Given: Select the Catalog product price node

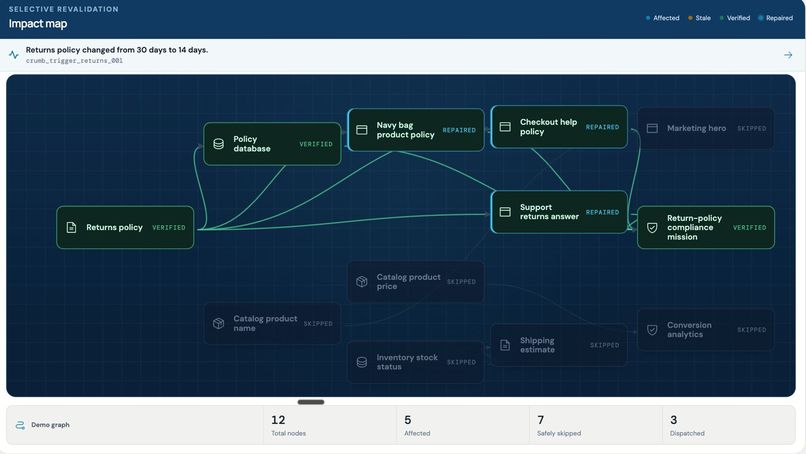Looking at the screenshot, I should click(416, 281).
